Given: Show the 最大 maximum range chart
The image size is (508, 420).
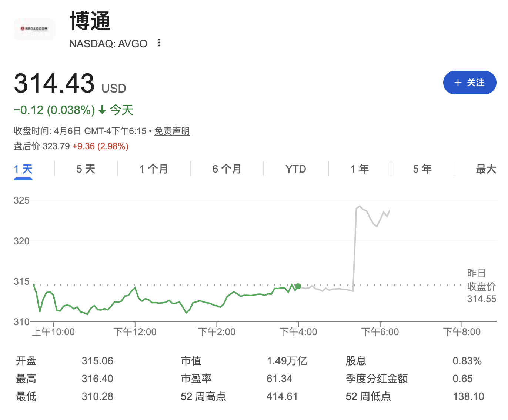Looking at the screenshot, I should pyautogui.click(x=485, y=169).
